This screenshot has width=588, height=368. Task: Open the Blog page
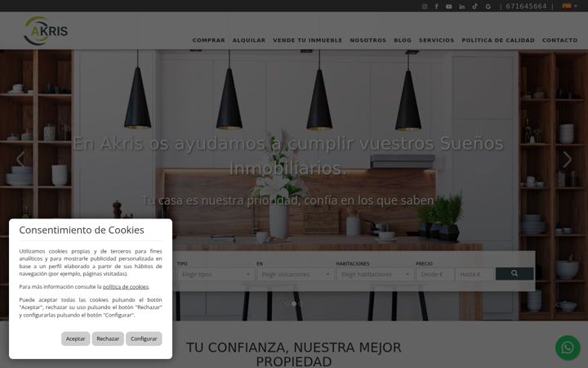403,40
